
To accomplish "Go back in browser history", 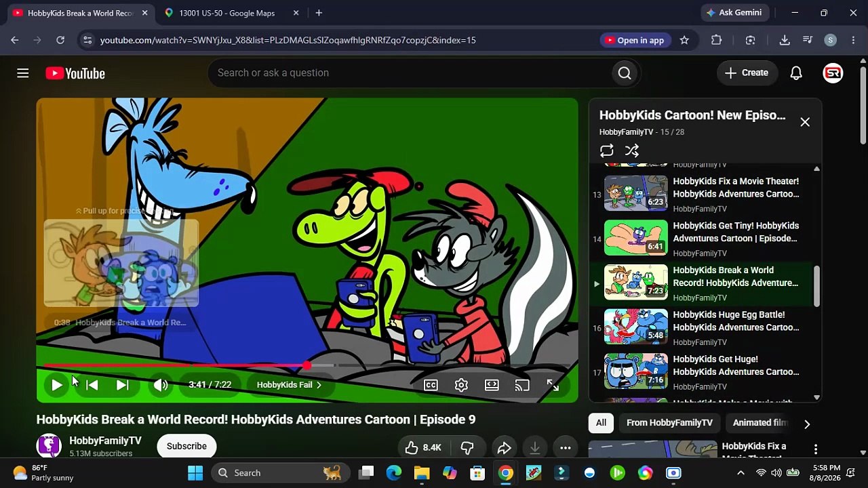I will [x=15, y=40].
